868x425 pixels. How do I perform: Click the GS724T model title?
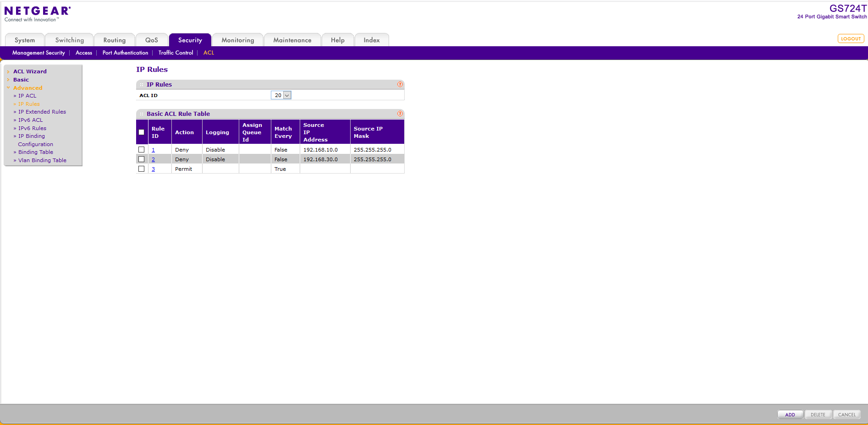pos(848,9)
